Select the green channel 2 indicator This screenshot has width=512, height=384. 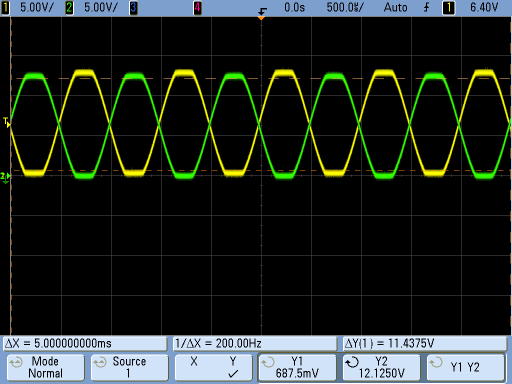[69, 8]
